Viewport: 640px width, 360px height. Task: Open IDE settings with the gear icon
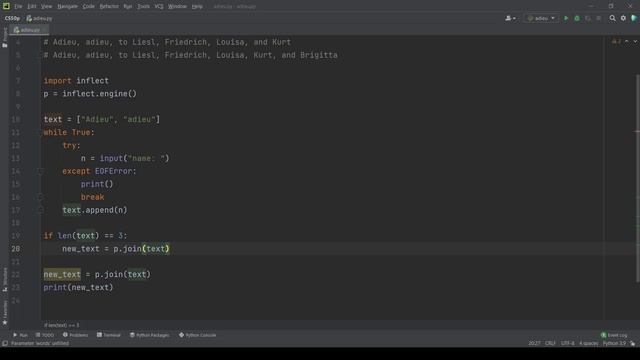(x=623, y=18)
